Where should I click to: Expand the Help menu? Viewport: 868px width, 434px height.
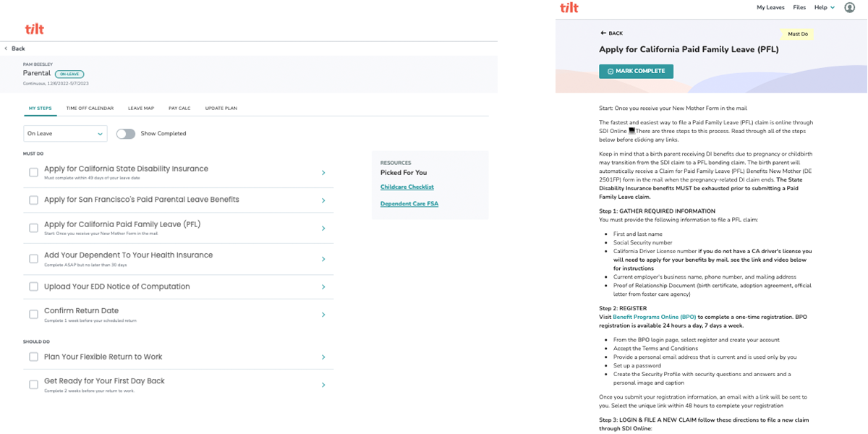(824, 7)
